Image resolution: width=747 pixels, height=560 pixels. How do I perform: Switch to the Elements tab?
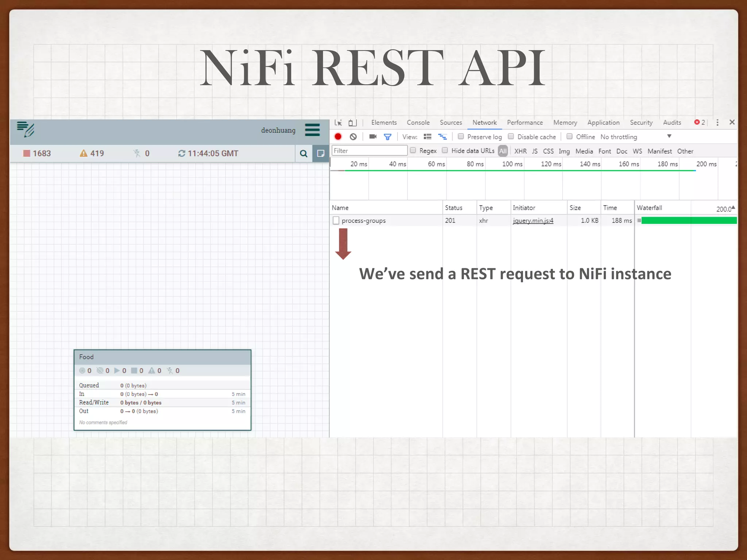384,122
